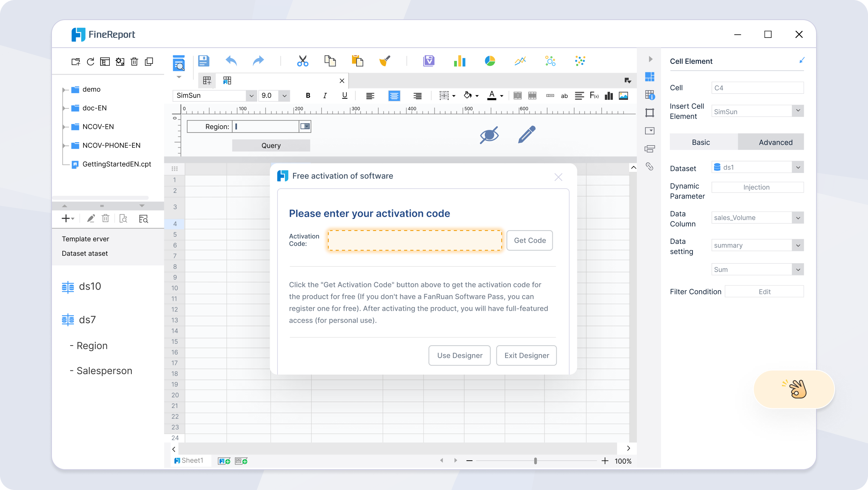Align text center
This screenshot has width=868, height=490.
[394, 96]
